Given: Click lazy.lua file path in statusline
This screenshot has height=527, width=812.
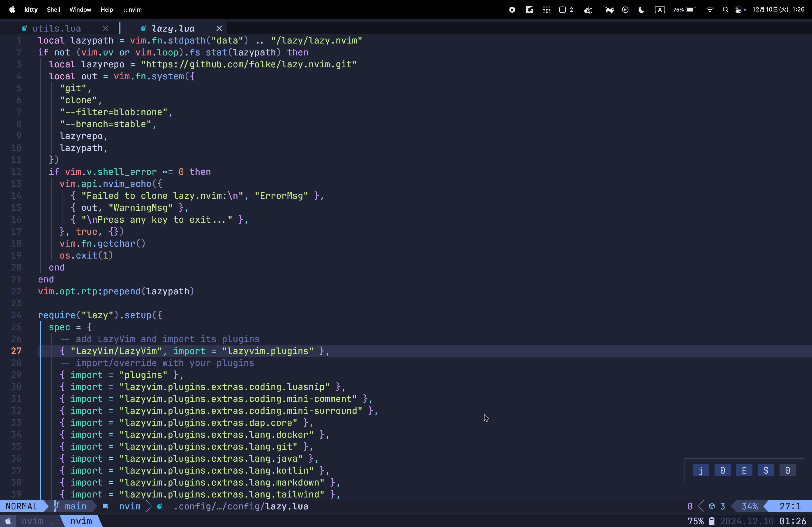Looking at the screenshot, I should [241, 506].
